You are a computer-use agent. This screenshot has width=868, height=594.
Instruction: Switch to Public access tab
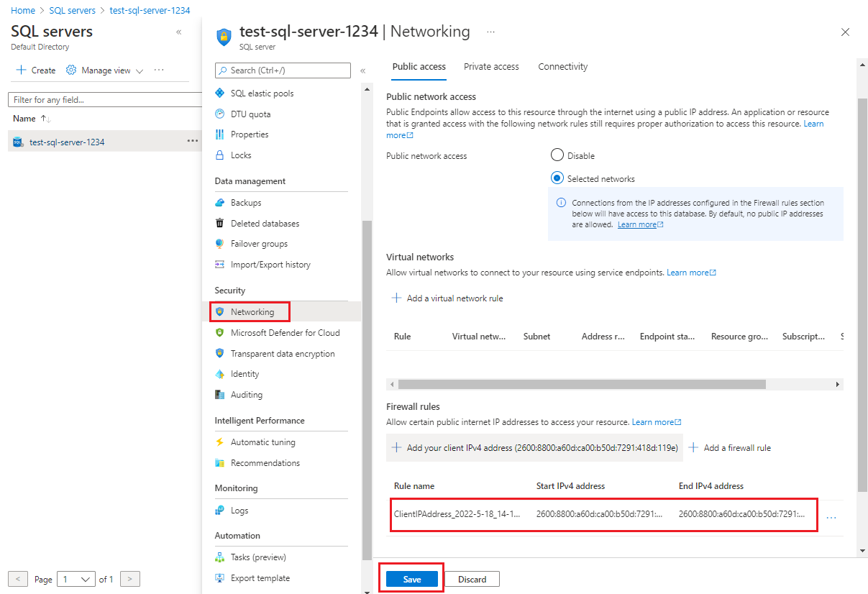(419, 67)
